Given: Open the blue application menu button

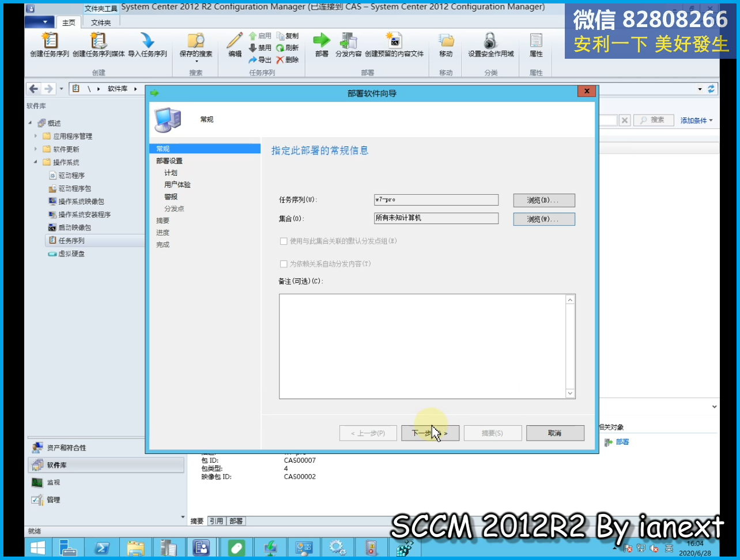Looking at the screenshot, I should click(40, 22).
